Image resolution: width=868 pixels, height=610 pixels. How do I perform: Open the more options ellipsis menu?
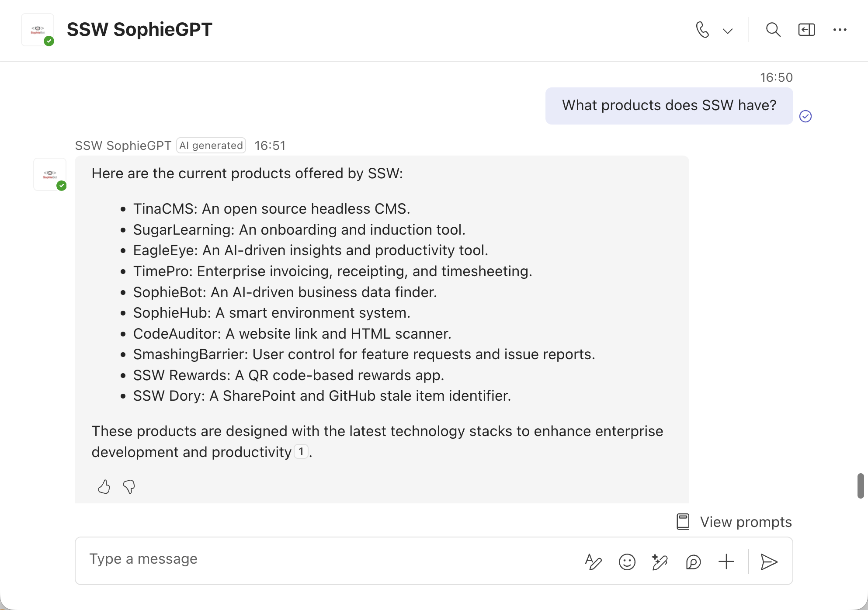tap(840, 30)
